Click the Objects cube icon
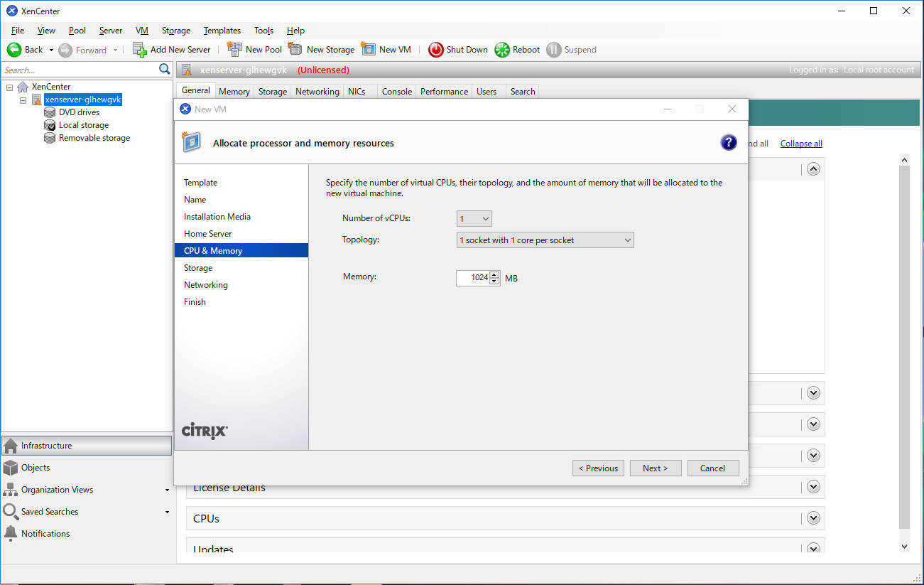This screenshot has height=585, width=924. tap(11, 468)
